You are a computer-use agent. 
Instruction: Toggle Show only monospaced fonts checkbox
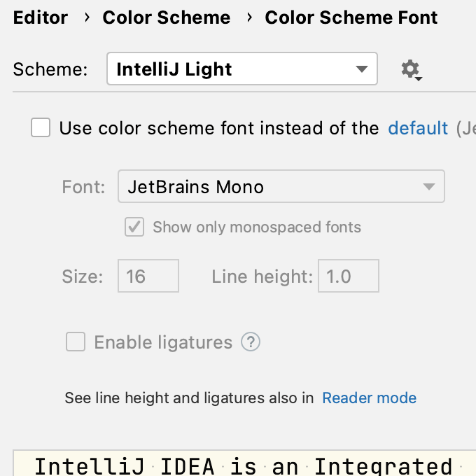click(134, 227)
